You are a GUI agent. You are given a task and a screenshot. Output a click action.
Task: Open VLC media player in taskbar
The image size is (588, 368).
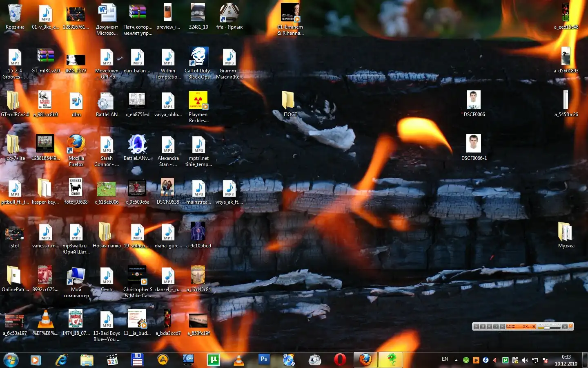pyautogui.click(x=238, y=360)
